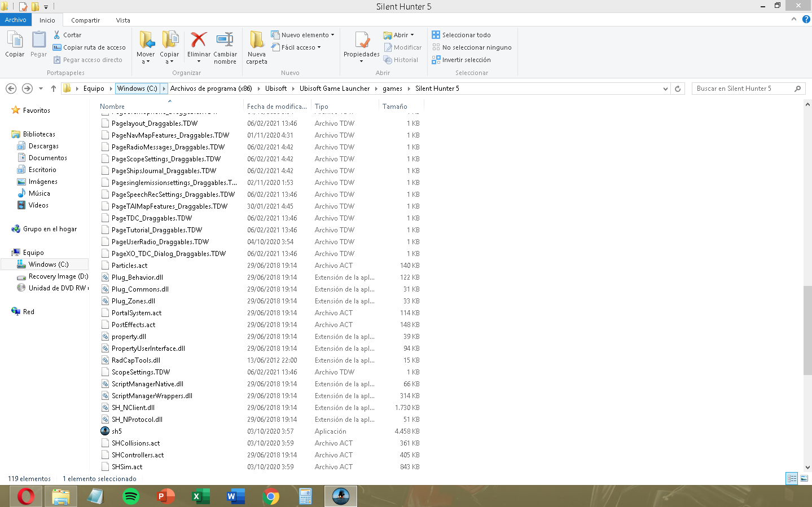The width and height of the screenshot is (812, 507).
Task: Click the games breadcrumb in the path
Action: (x=392, y=89)
